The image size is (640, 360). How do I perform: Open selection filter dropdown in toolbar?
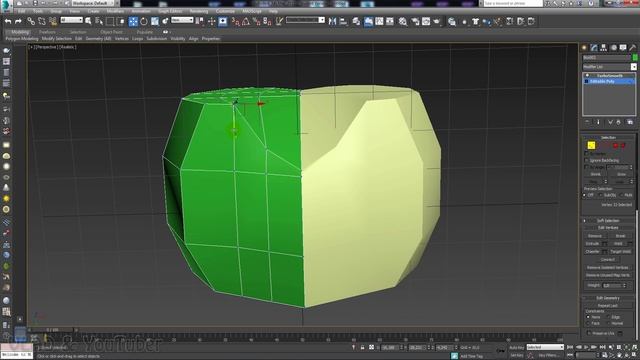click(x=71, y=20)
